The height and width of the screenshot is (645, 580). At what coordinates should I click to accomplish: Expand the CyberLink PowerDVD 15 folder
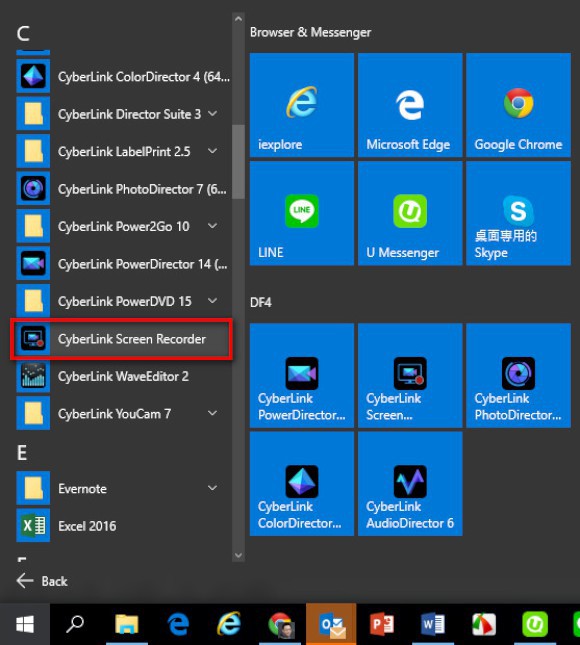213,301
